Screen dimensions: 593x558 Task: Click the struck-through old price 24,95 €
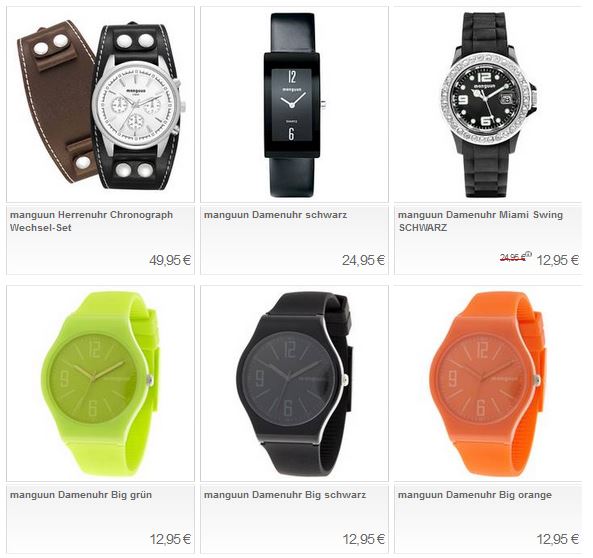(x=513, y=258)
